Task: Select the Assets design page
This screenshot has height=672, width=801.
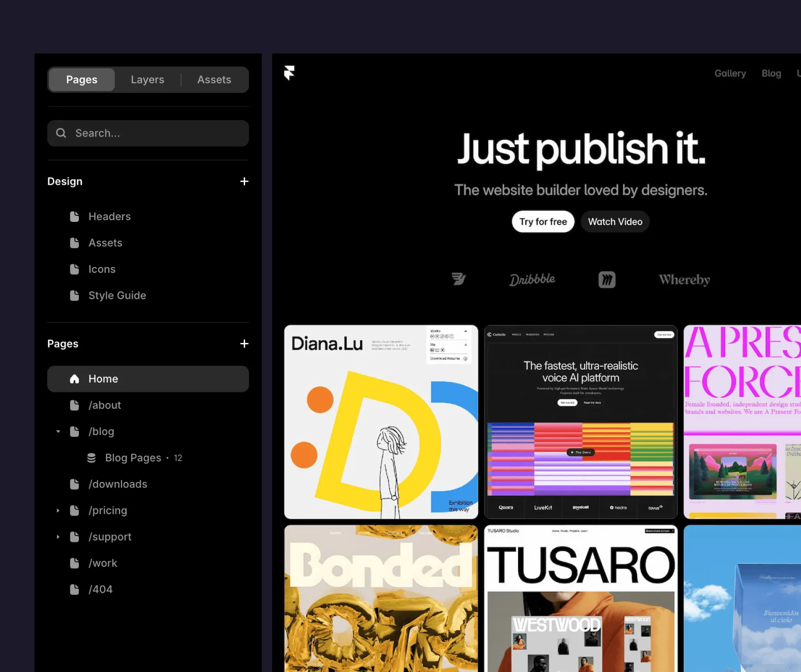Action: pos(148,243)
